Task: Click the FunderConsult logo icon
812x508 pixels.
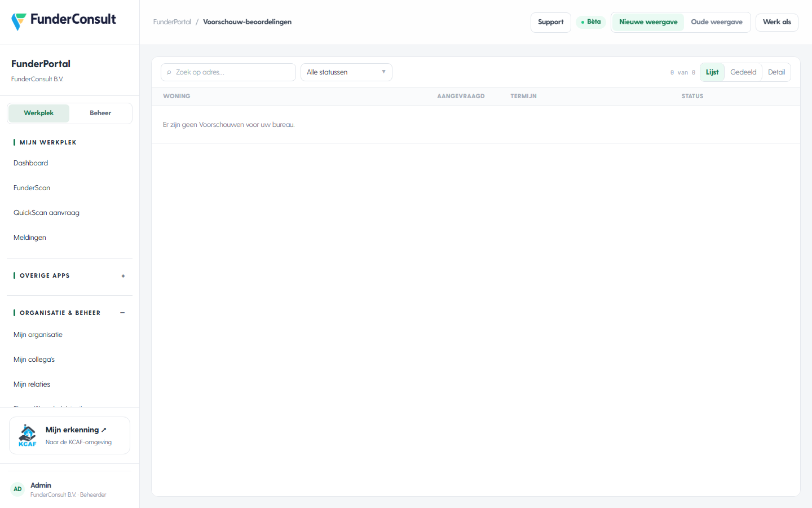Action: [x=19, y=21]
